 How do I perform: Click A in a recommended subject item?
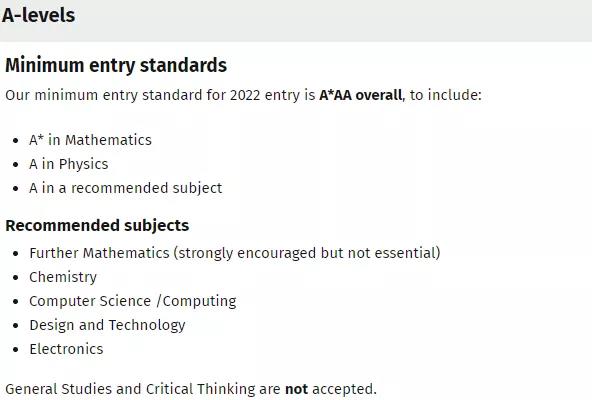(x=126, y=188)
